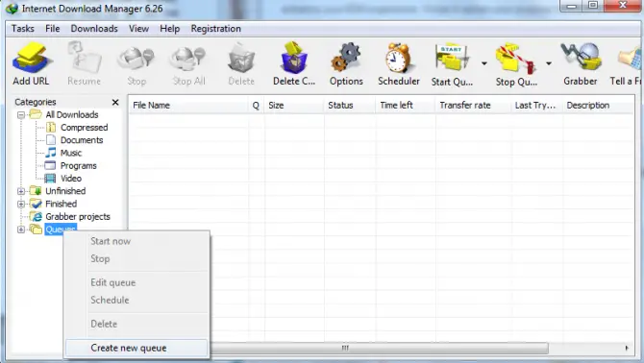Open the Scheduler clock icon
The width and height of the screenshot is (644, 363).
tap(398, 59)
